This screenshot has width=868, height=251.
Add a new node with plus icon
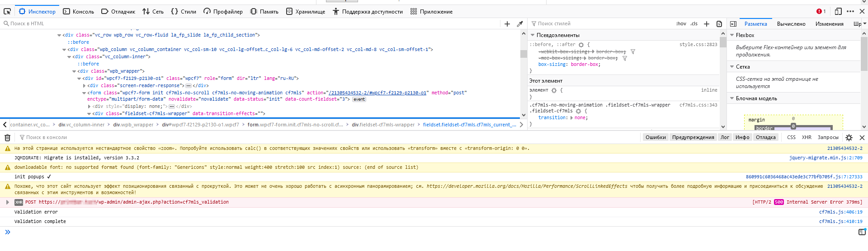[507, 24]
